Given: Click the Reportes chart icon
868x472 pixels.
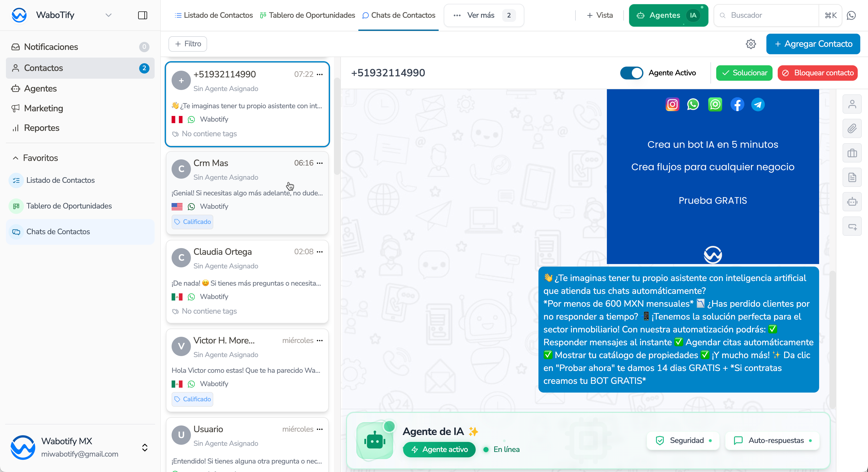Looking at the screenshot, I should [15, 128].
